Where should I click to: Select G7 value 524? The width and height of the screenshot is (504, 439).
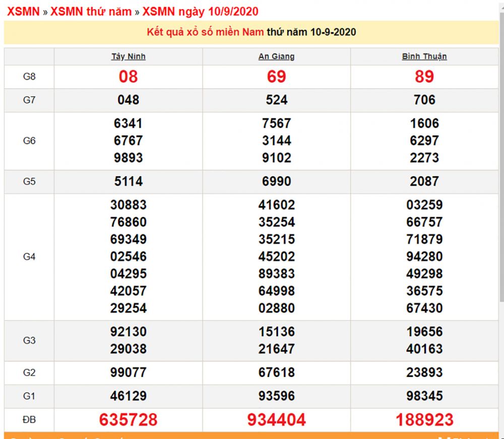[x=276, y=100]
